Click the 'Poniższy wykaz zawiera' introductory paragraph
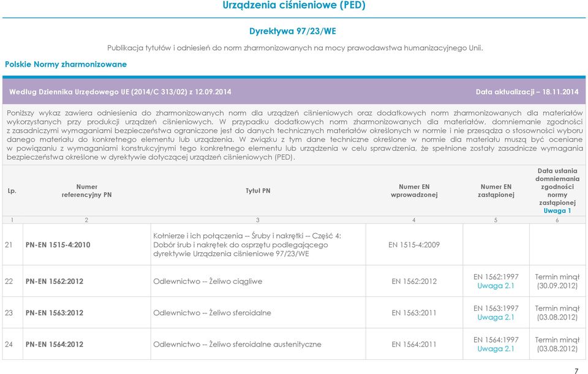 tap(295, 135)
